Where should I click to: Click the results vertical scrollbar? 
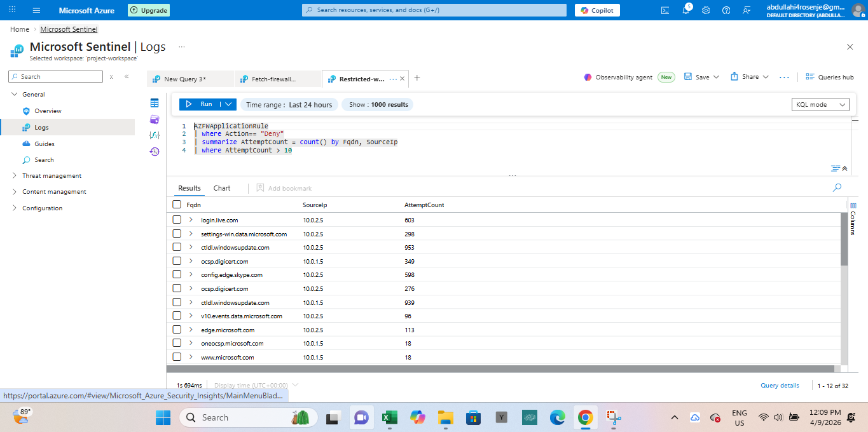point(844,238)
